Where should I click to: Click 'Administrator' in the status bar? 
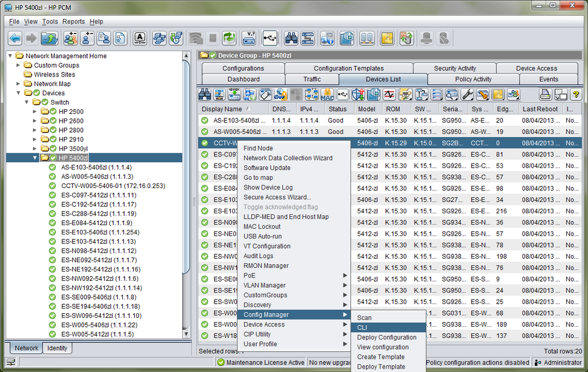point(563,362)
